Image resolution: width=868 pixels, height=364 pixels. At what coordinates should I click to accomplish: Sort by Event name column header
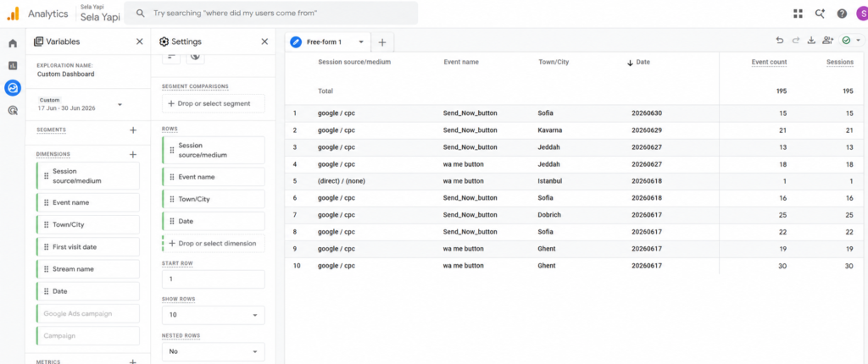click(x=461, y=62)
